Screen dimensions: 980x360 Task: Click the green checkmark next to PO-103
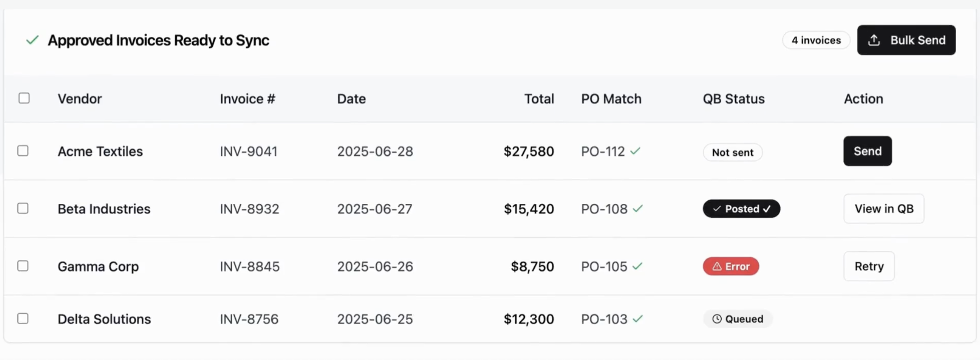pos(638,319)
